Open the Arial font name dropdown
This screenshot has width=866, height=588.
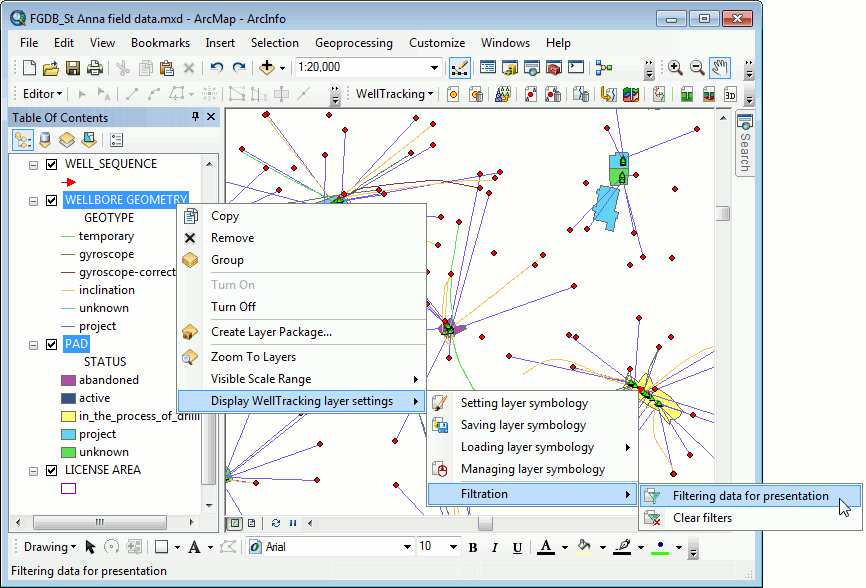click(x=407, y=547)
